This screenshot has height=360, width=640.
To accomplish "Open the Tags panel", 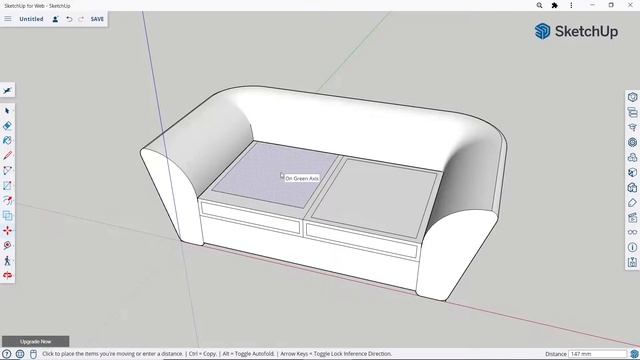I will pos(632,202).
